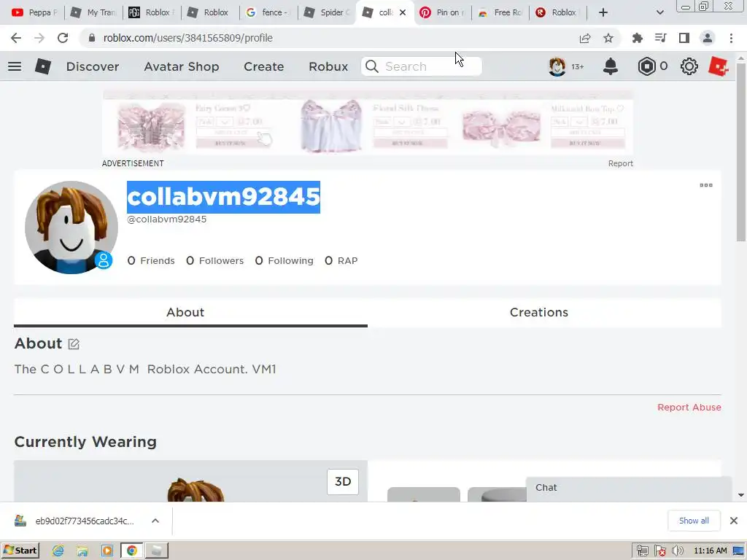The width and height of the screenshot is (747, 560).
Task: Launch Internet Explorer from taskbar
Action: point(58,551)
